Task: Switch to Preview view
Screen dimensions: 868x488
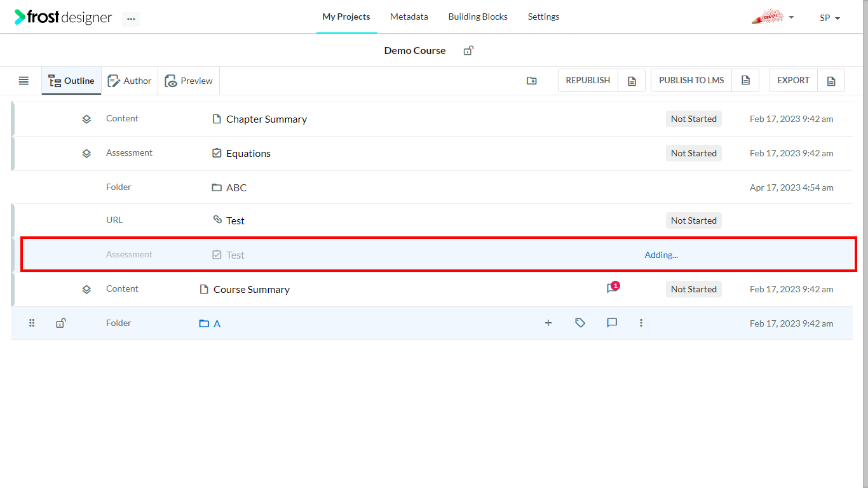Action: pyautogui.click(x=189, y=81)
